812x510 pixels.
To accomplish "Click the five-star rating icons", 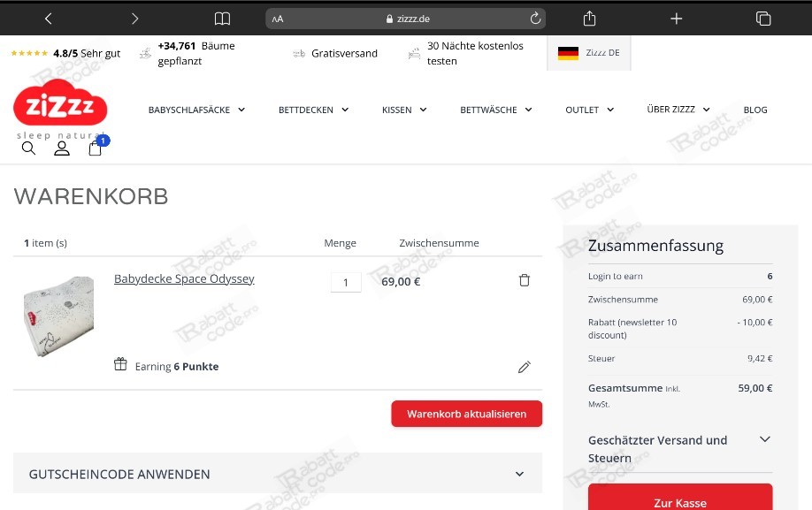I will [29, 53].
